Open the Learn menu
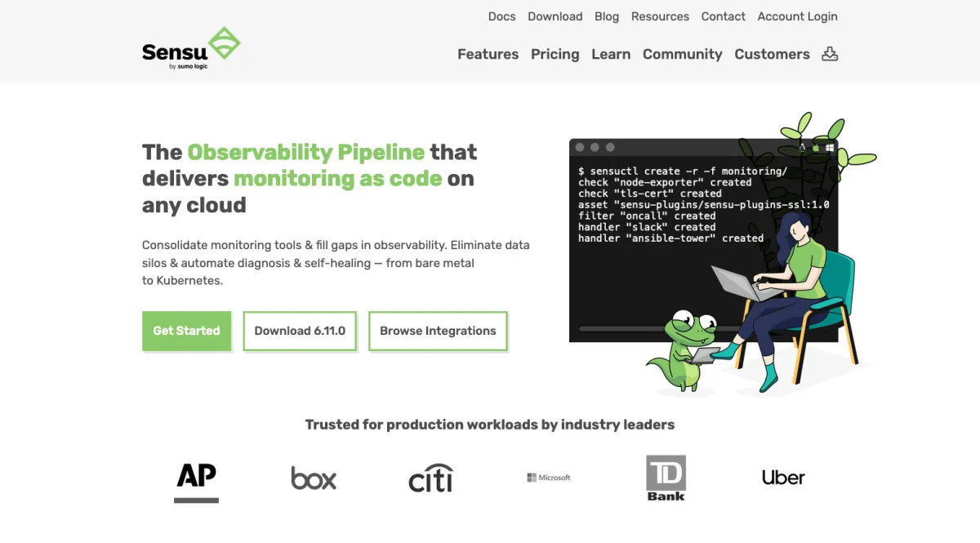This screenshot has width=980, height=543. pos(611,54)
